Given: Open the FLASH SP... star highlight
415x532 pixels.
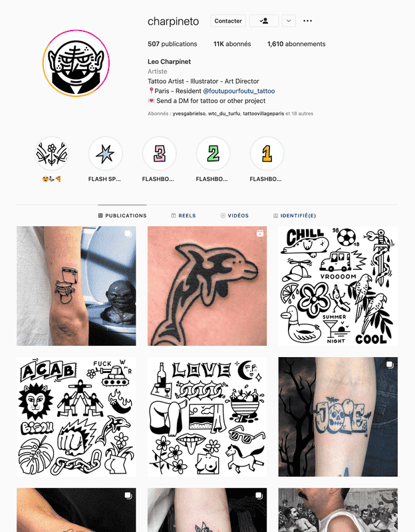Looking at the screenshot, I should point(106,154).
